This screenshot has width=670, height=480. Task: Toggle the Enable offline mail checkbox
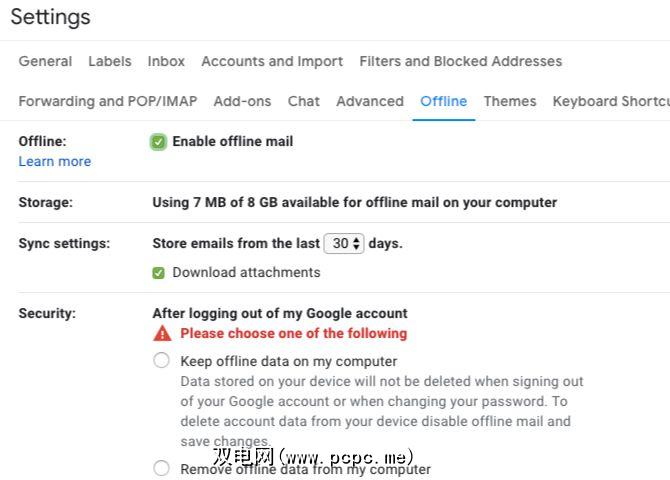point(159,142)
